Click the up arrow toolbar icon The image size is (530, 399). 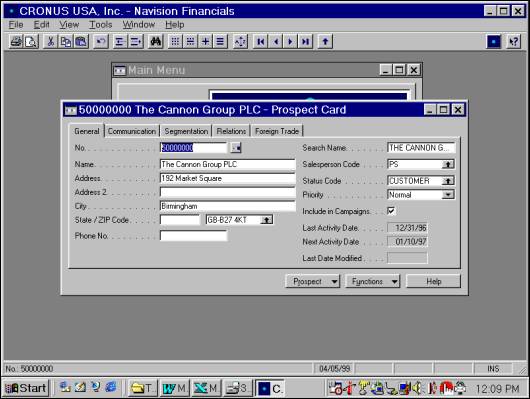click(x=325, y=42)
